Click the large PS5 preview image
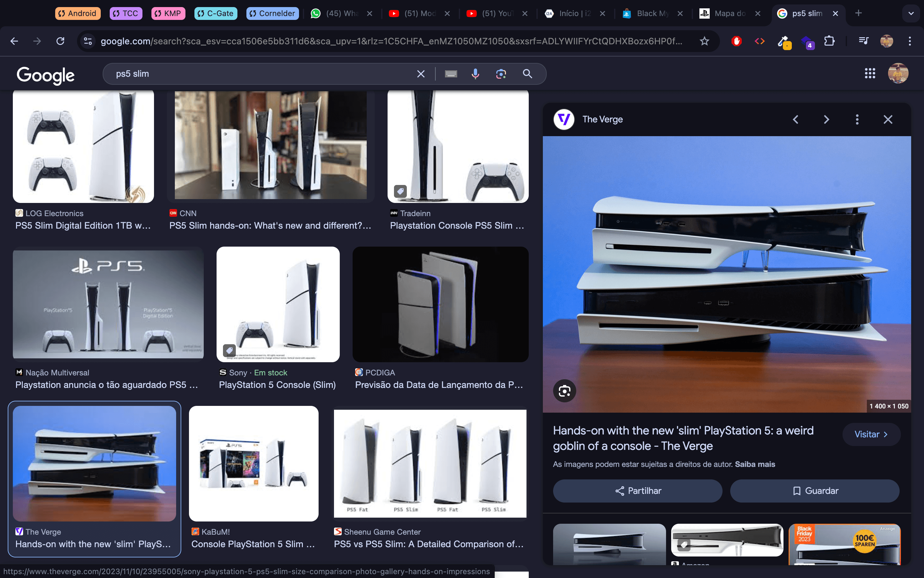 coord(727,274)
